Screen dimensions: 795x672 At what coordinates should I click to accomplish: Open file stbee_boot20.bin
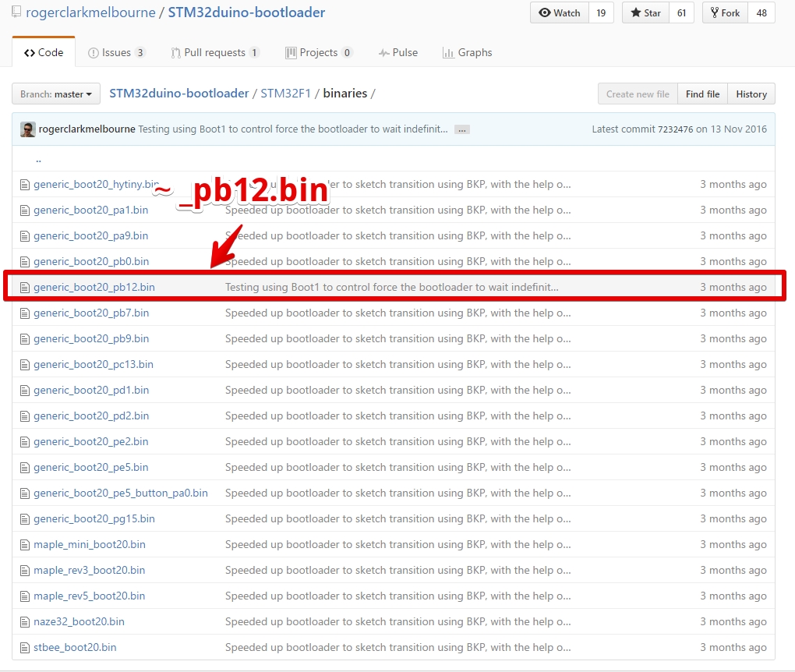[x=75, y=648]
